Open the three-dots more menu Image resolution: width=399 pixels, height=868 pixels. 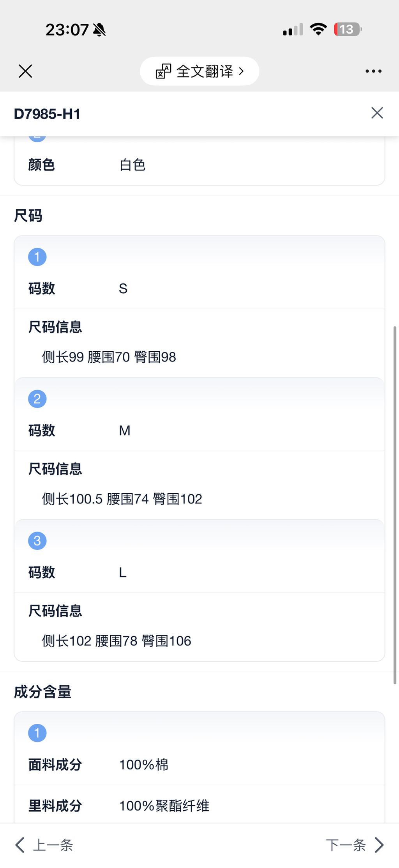coord(373,71)
